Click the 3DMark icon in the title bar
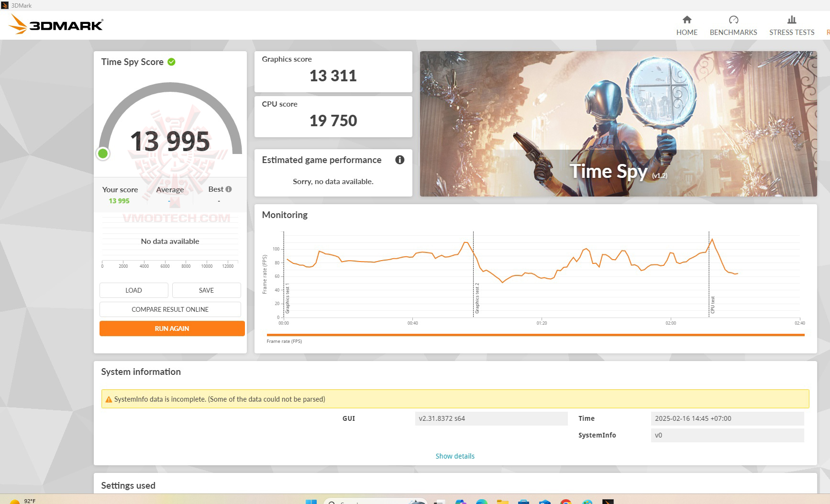830x504 pixels. coord(5,5)
